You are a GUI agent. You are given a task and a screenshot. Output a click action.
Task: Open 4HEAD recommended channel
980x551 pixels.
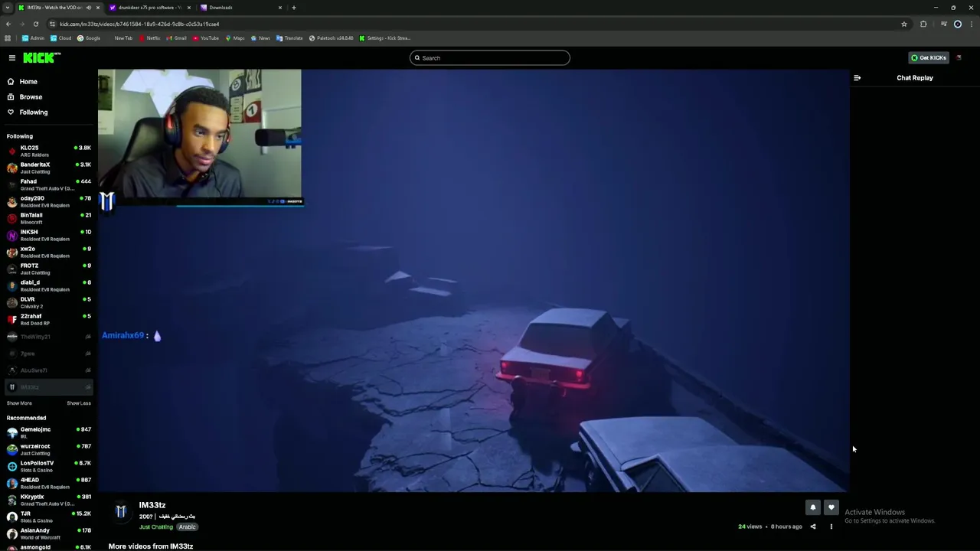pyautogui.click(x=49, y=483)
